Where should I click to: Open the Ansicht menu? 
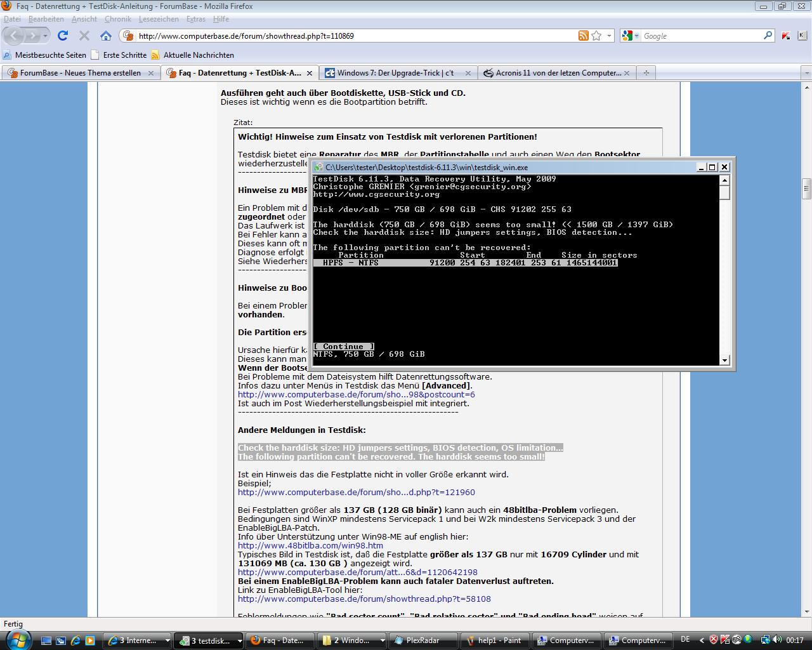pyautogui.click(x=84, y=19)
